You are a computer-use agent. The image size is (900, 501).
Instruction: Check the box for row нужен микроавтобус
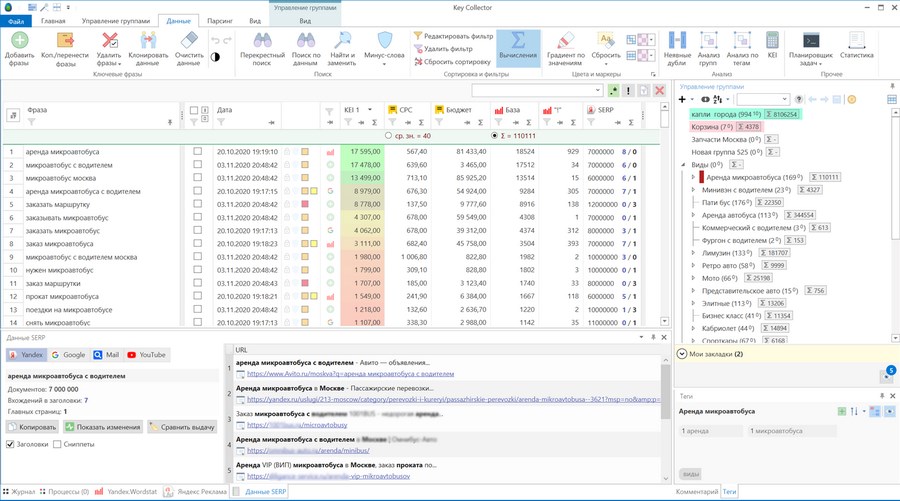tap(197, 270)
